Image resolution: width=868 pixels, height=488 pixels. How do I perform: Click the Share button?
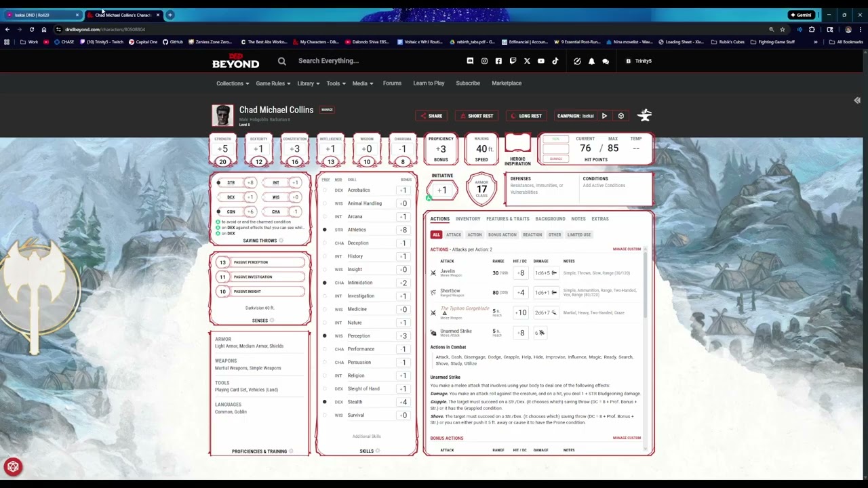coord(431,116)
